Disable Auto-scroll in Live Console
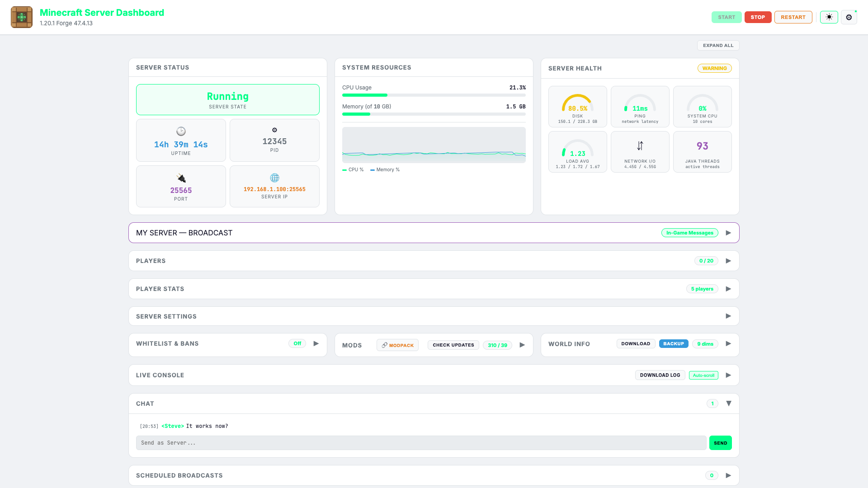The height and width of the screenshot is (488, 868). click(703, 375)
